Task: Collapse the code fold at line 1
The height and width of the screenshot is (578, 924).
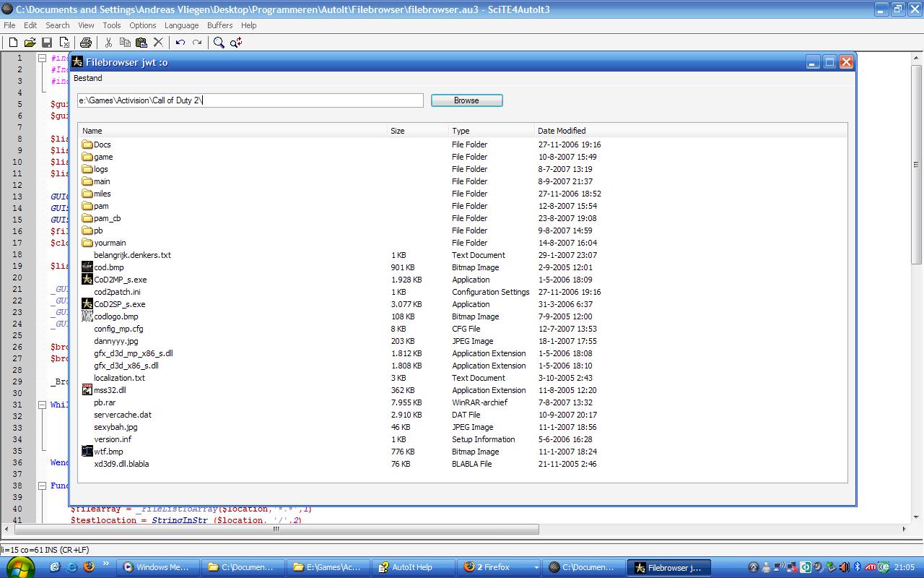Action: tap(42, 58)
